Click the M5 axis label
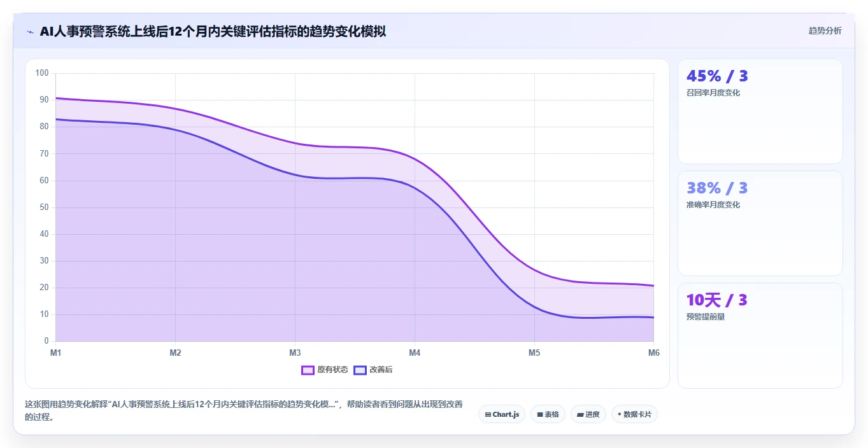The height and width of the screenshot is (448, 868). pos(534,353)
